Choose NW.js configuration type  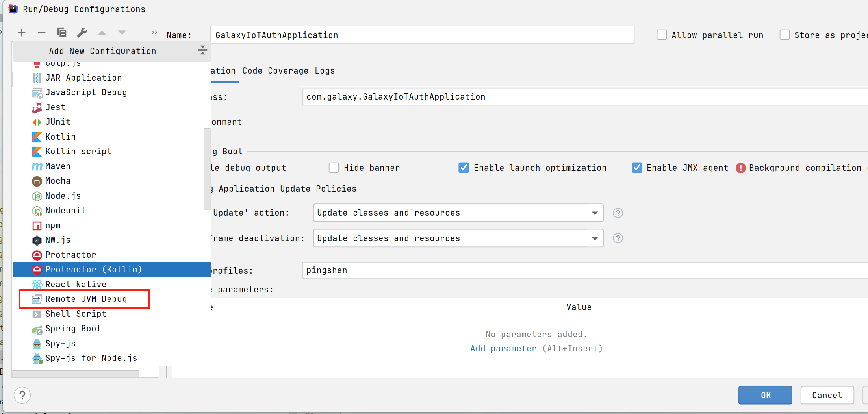tap(112, 240)
